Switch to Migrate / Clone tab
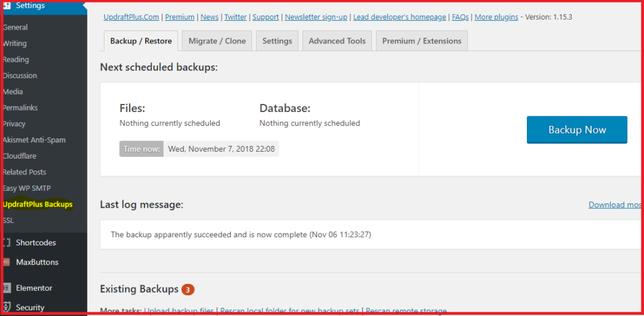Screen dimensions: 644x316 coord(217,41)
